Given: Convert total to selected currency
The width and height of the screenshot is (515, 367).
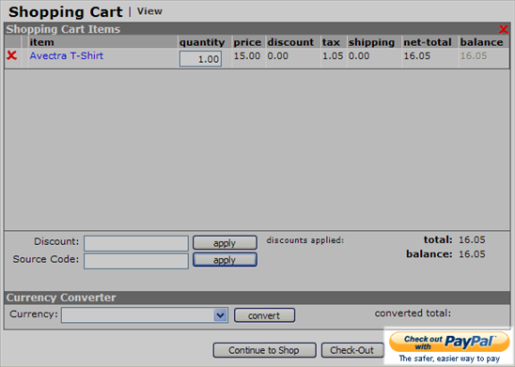Looking at the screenshot, I should pyautogui.click(x=264, y=315).
